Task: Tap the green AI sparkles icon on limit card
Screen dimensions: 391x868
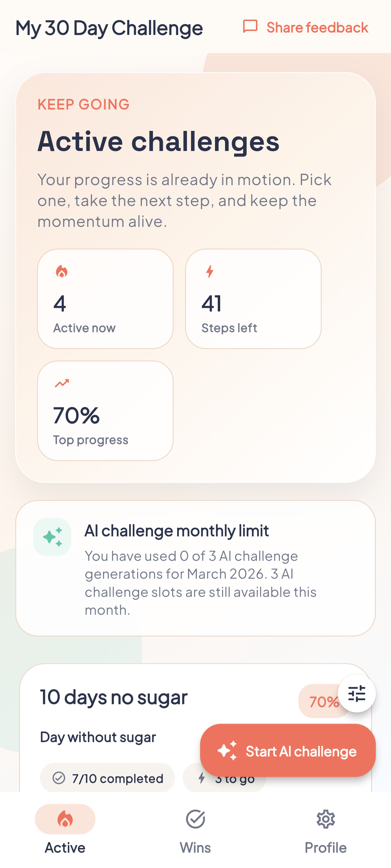Action: click(x=53, y=536)
